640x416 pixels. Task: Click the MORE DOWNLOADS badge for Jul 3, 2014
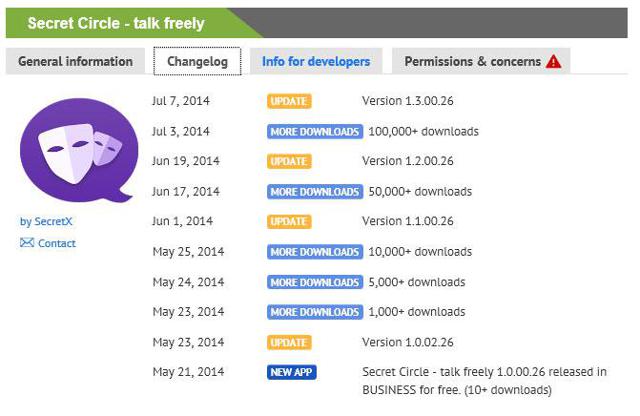[x=315, y=131]
